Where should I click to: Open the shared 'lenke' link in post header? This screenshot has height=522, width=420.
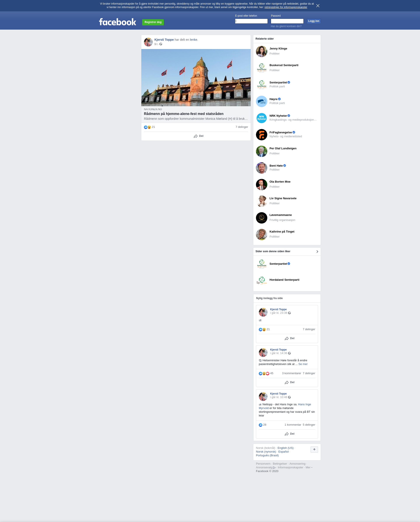(193, 40)
